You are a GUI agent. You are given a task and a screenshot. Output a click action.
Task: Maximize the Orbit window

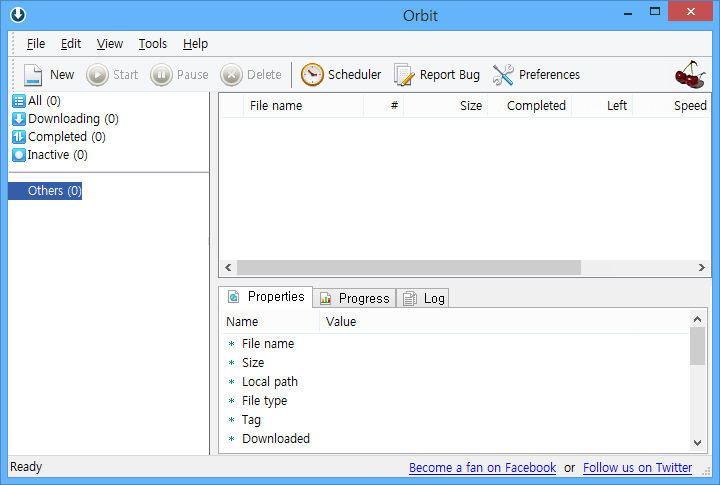pos(655,12)
